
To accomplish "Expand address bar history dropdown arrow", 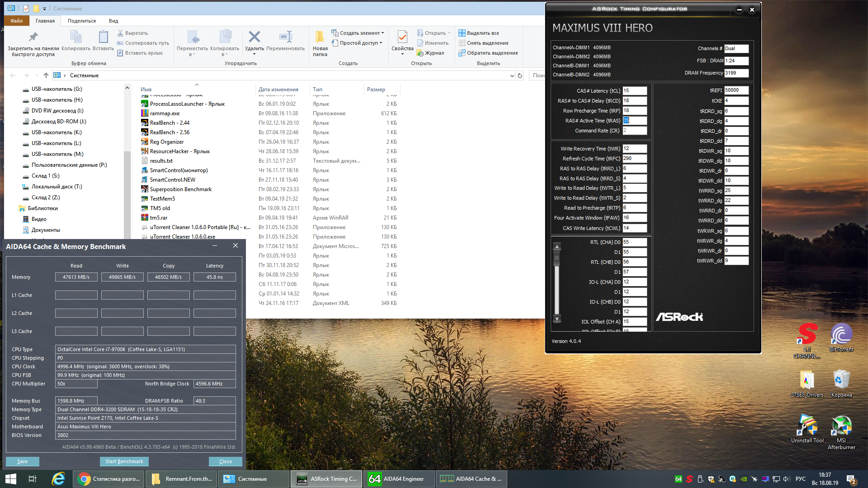I will tap(512, 75).
